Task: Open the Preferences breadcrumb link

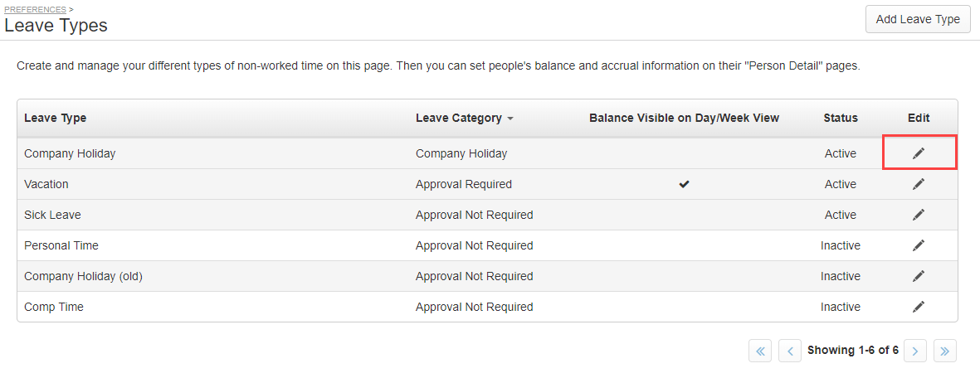Action: pos(35,9)
